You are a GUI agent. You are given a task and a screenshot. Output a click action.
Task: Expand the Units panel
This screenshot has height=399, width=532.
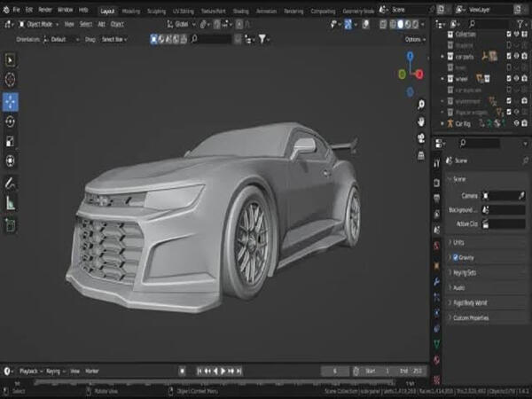459,242
